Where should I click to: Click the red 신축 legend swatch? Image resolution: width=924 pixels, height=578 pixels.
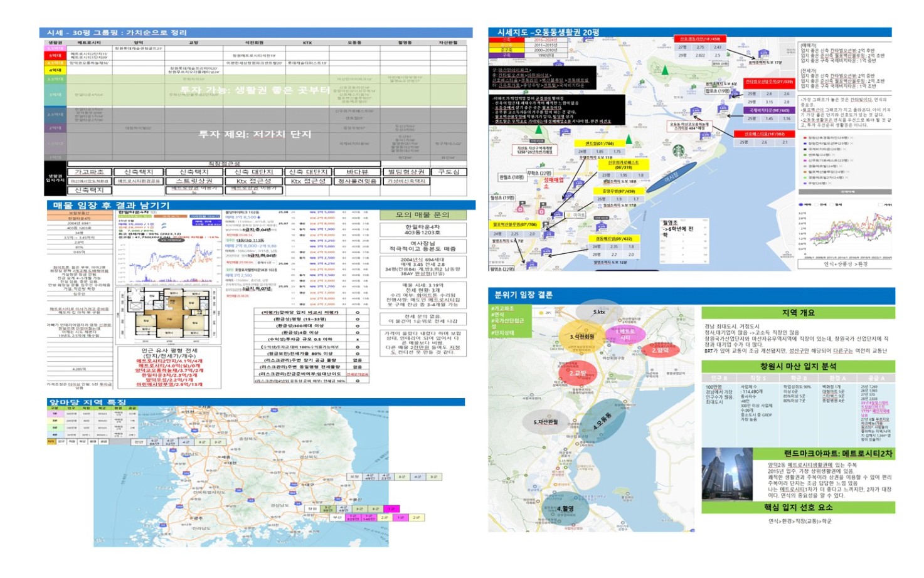507,39
